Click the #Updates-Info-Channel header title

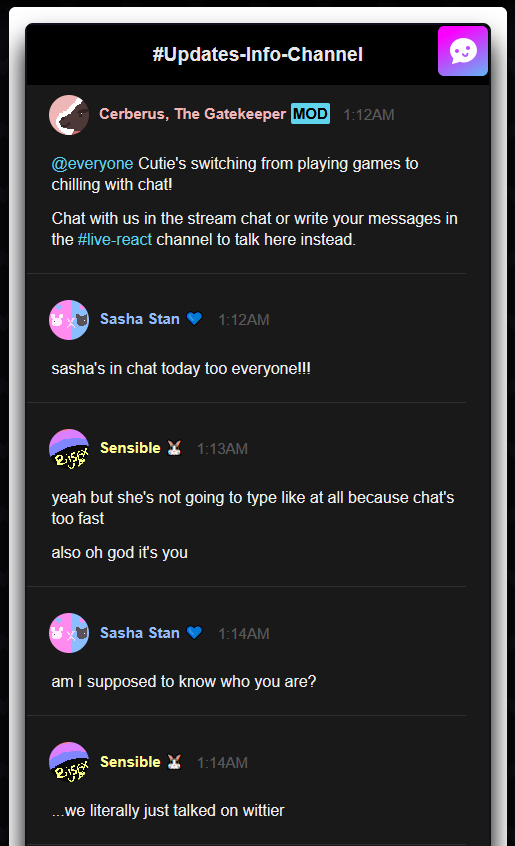[x=258, y=54]
